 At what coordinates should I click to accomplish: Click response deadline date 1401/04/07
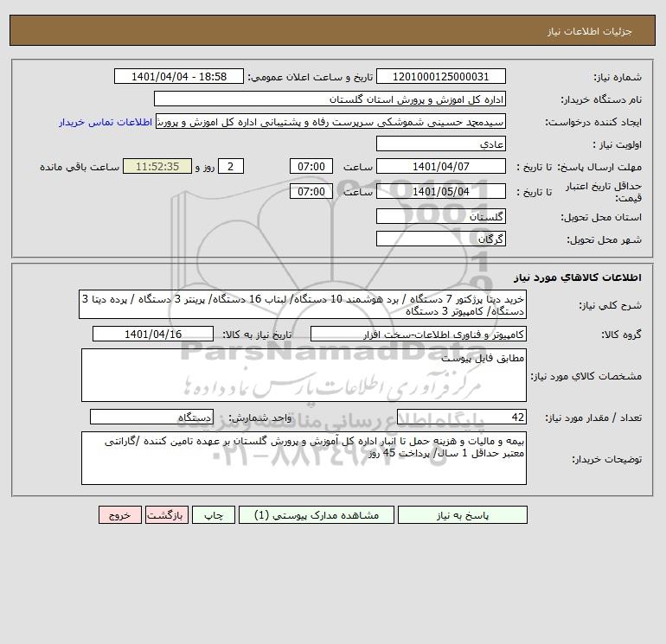[x=441, y=167]
